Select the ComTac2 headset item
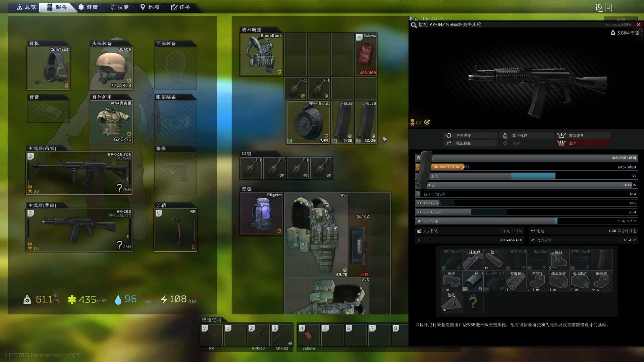Image resolution: width=644 pixels, height=362 pixels. [48, 68]
